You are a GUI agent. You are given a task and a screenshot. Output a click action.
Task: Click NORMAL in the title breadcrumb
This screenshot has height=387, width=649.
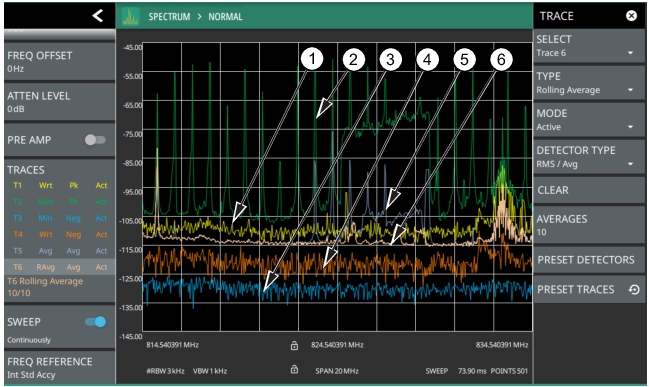click(225, 17)
